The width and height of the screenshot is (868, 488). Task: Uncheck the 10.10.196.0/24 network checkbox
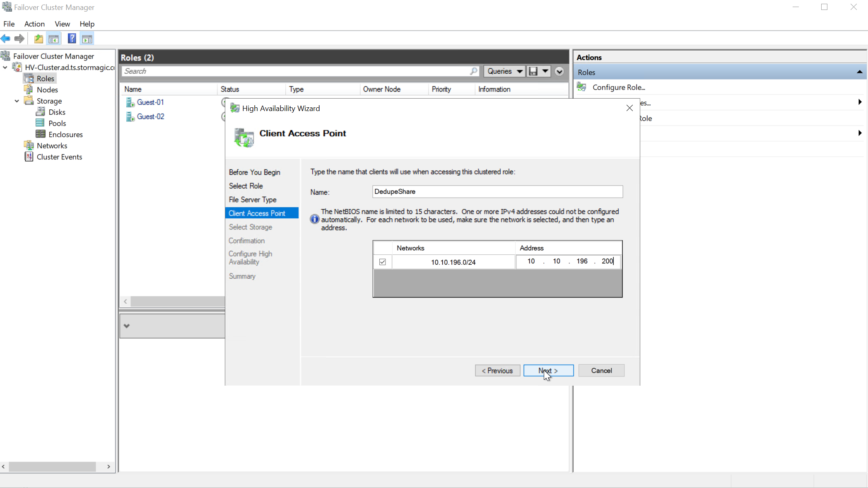(382, 262)
